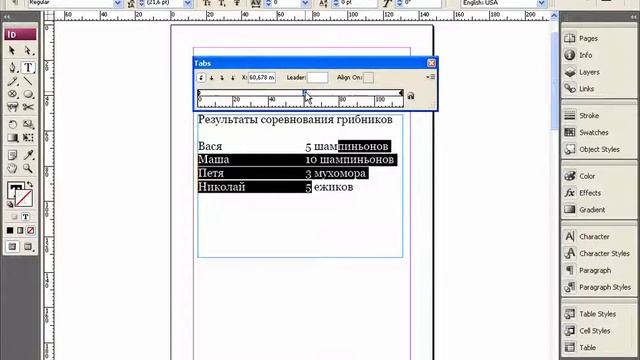640x360 pixels.
Task: Select the Line tool
Action: (28, 81)
